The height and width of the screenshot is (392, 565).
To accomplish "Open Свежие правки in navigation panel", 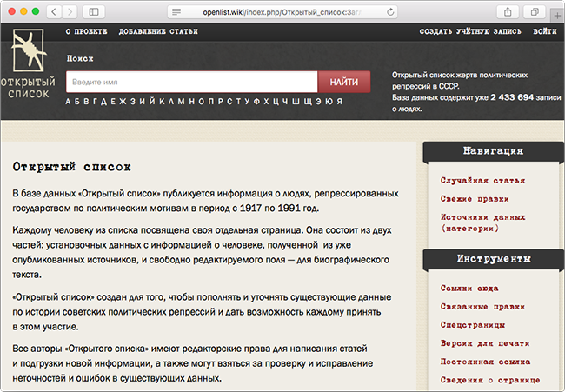I will coord(474,199).
